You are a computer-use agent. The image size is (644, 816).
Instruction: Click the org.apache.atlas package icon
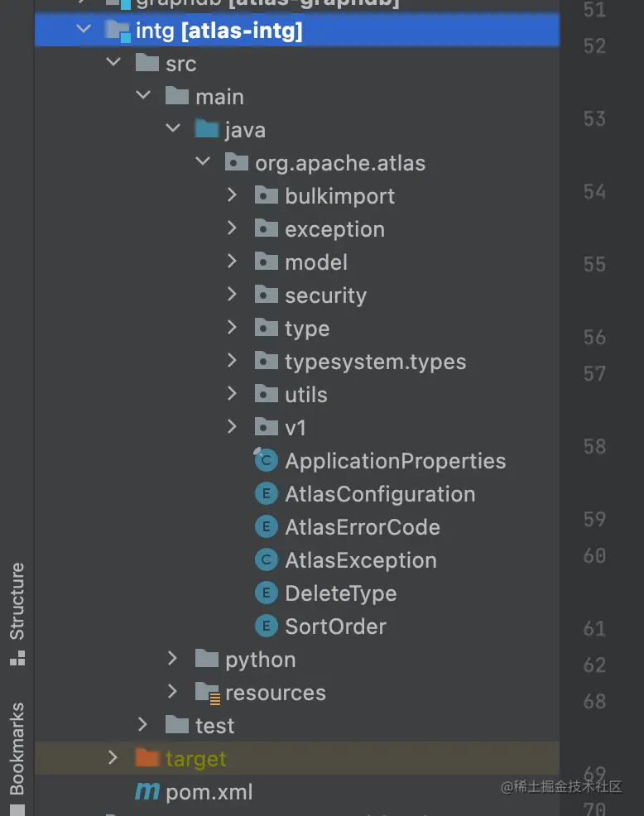237,162
